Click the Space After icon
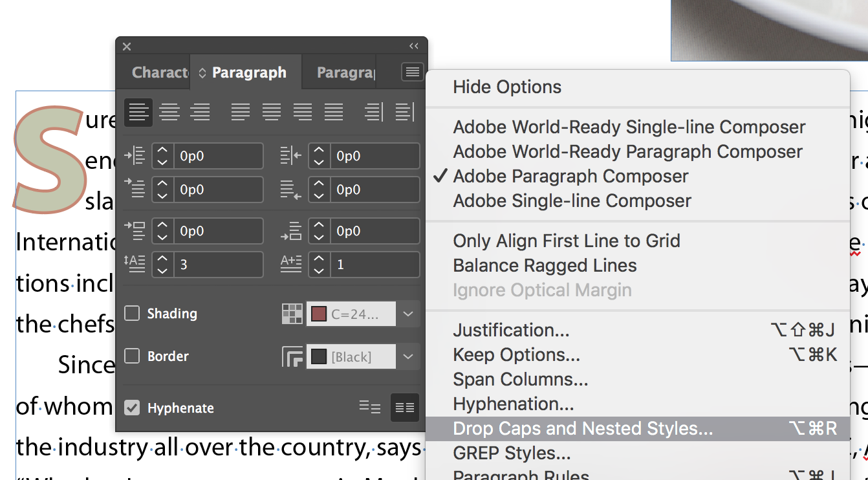The width and height of the screenshot is (868, 480). (x=291, y=231)
